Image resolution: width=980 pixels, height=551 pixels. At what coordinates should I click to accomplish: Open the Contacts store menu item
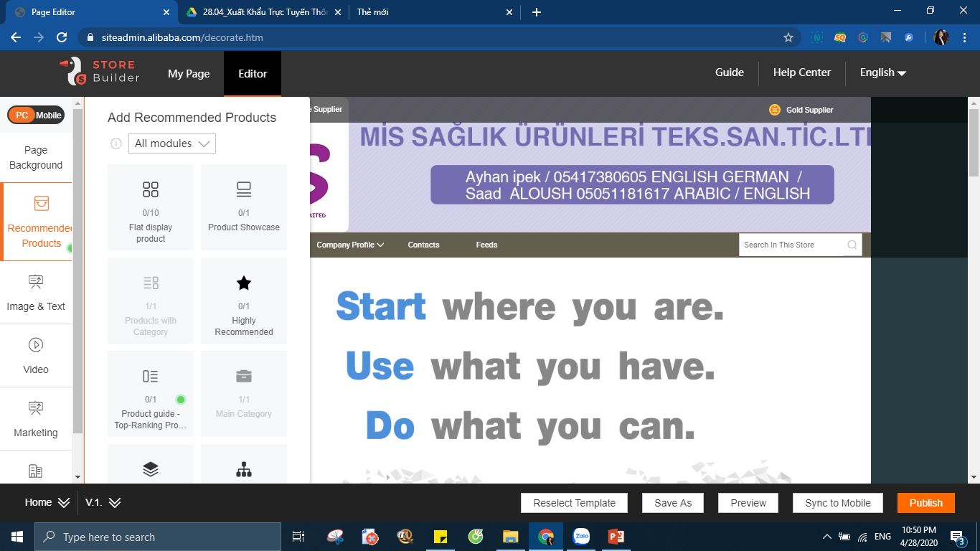click(423, 245)
